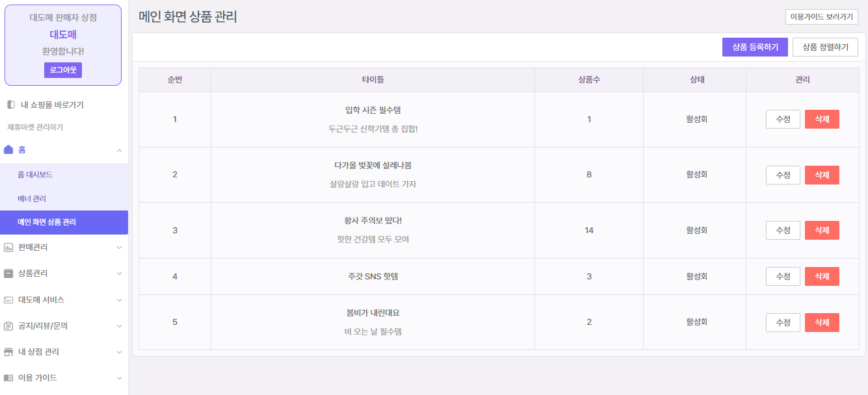Expand the 내 상점 관리 arrow

coord(119,352)
